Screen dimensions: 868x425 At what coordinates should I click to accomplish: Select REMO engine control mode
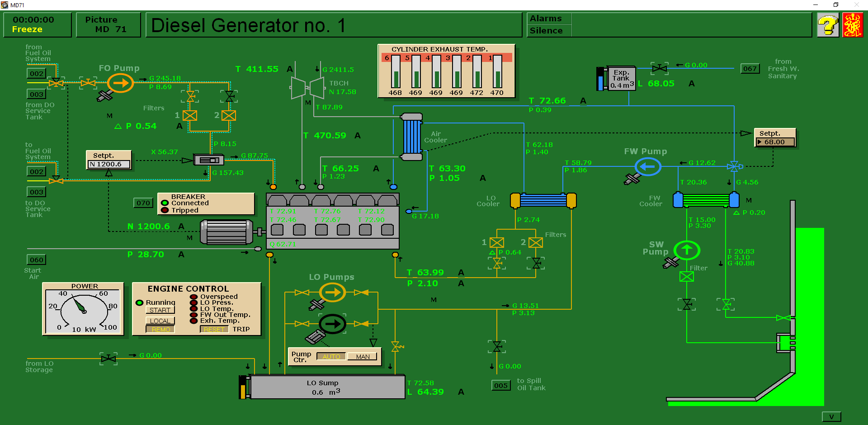(x=160, y=330)
